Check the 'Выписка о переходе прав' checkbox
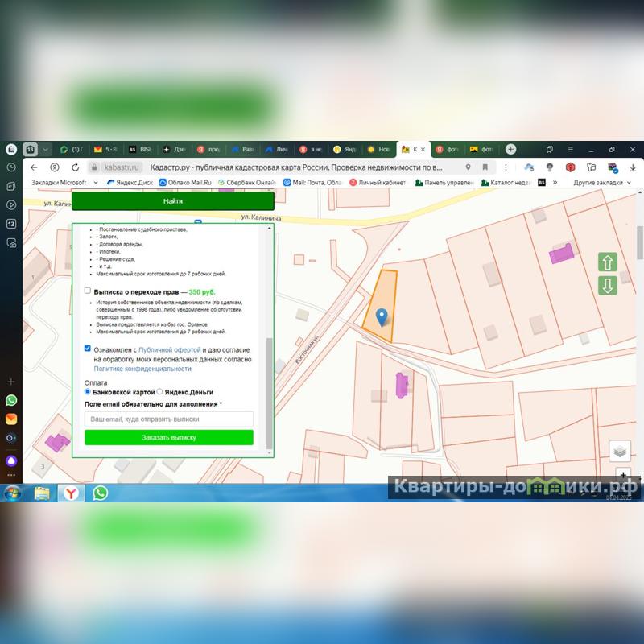644x644 pixels. (88, 291)
